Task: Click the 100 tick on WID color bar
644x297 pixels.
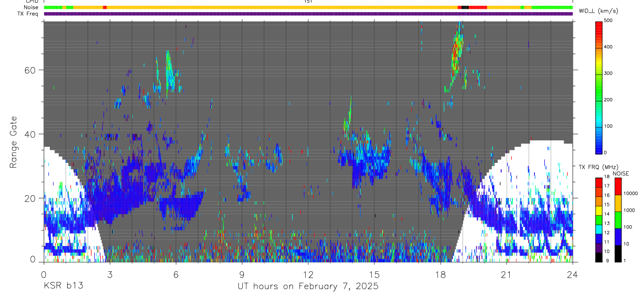Action: [608, 126]
